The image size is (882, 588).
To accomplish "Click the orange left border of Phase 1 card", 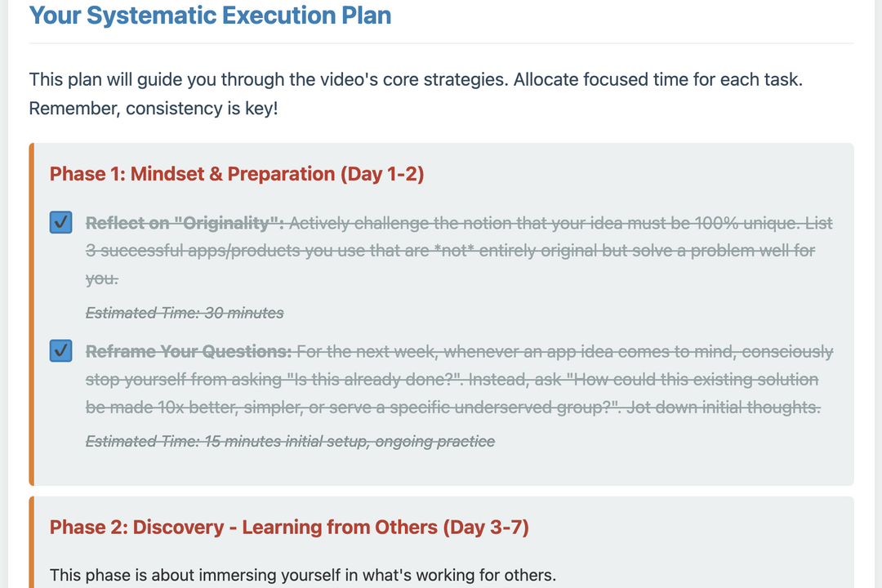I will 32,314.
